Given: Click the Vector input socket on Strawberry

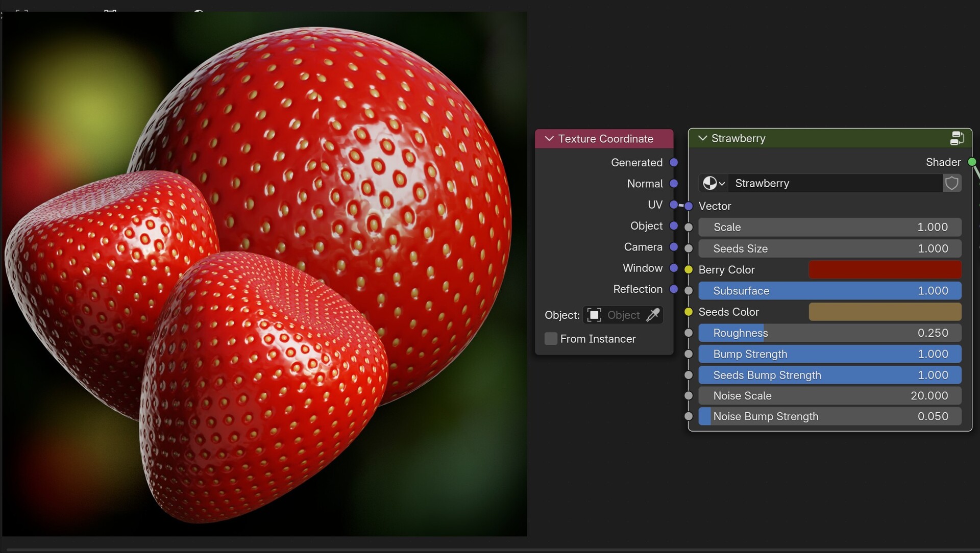Looking at the screenshot, I should coord(688,206).
